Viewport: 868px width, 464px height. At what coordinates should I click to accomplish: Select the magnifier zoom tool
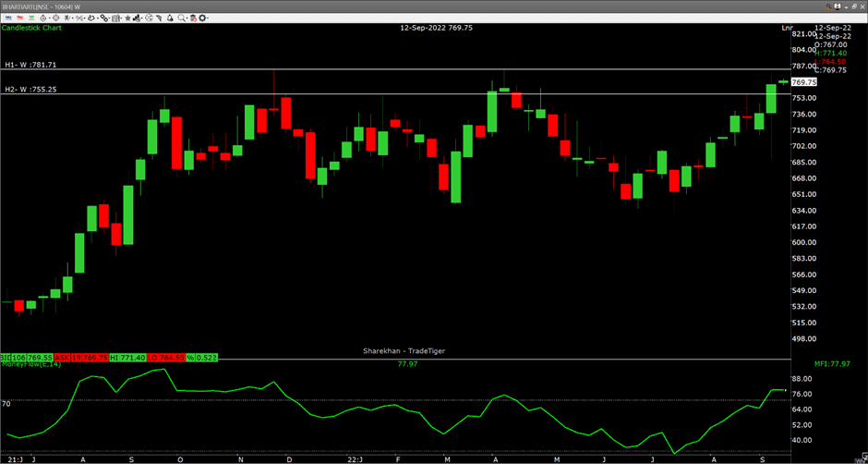[181, 18]
